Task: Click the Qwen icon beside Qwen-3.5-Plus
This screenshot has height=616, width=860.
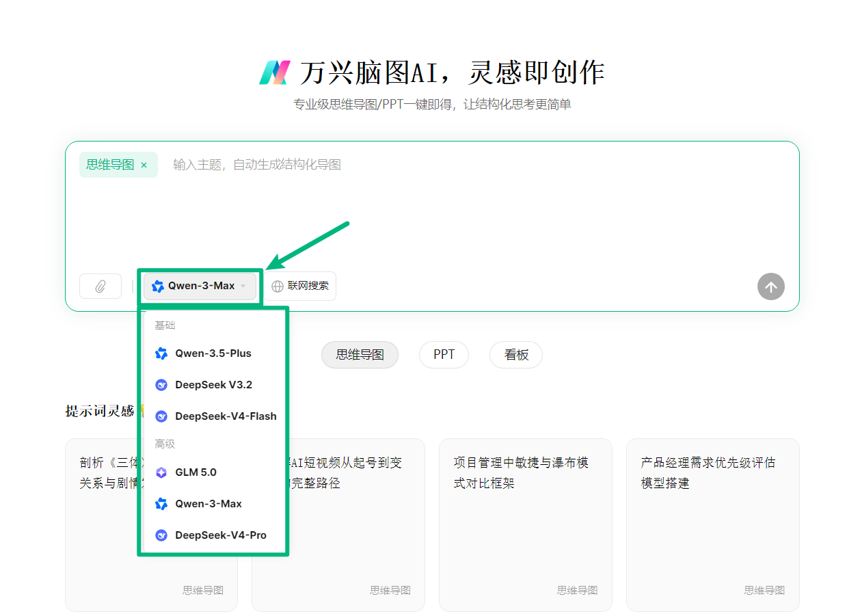Action: (x=161, y=353)
